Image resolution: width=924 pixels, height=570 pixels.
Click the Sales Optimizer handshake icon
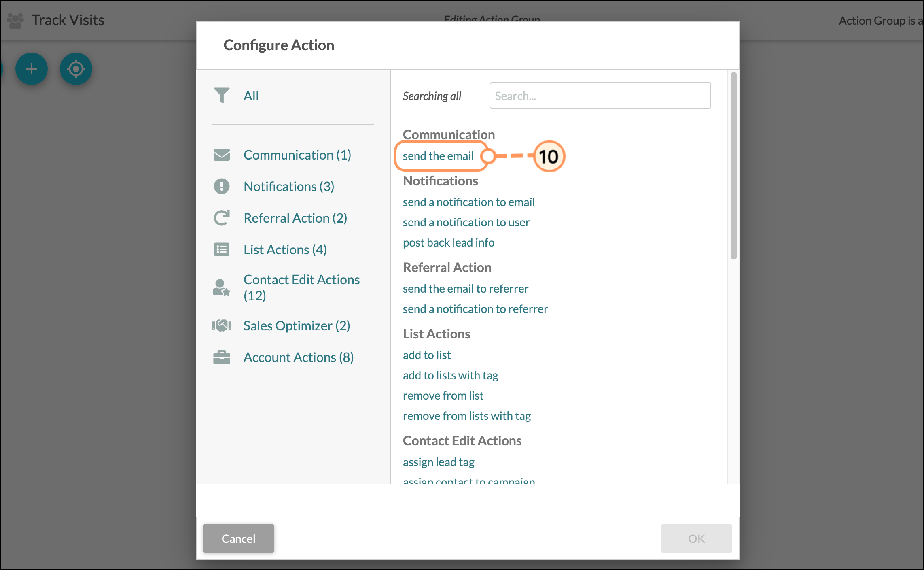point(221,325)
